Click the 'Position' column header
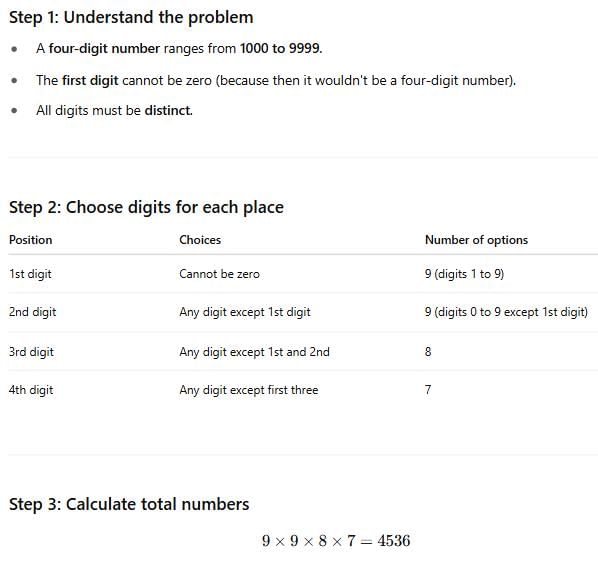 pos(31,240)
